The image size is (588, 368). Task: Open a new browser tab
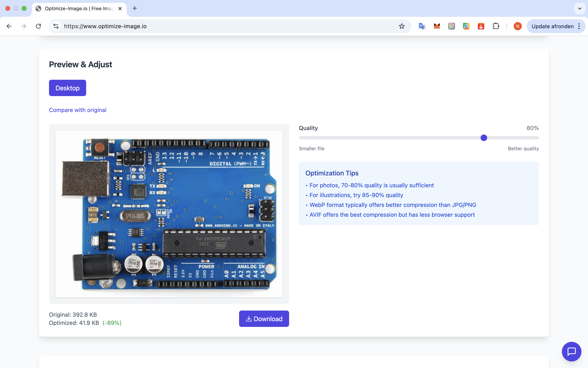[135, 8]
